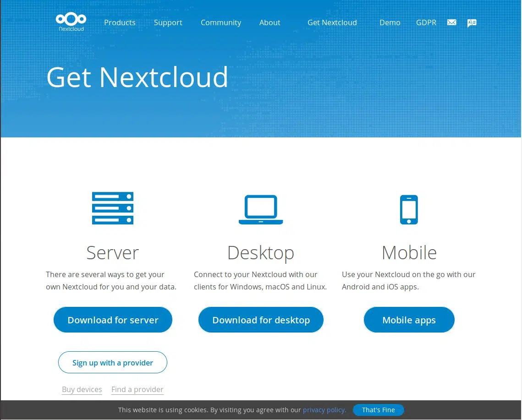522x420 pixels.
Task: Open the Buy devices link
Action: 82,389
